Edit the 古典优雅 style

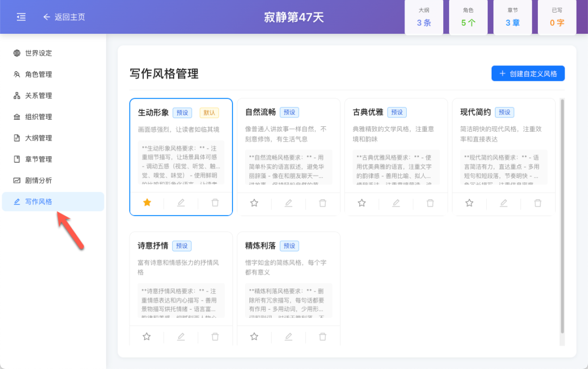coord(396,202)
